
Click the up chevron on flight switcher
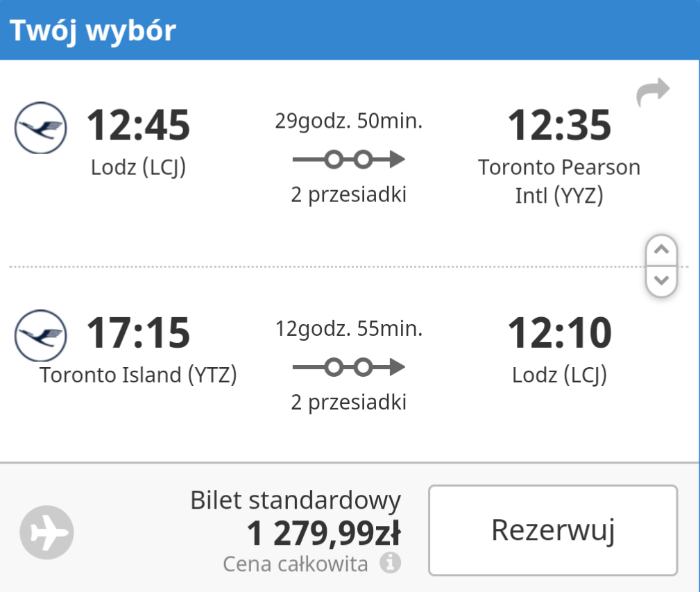(x=661, y=250)
